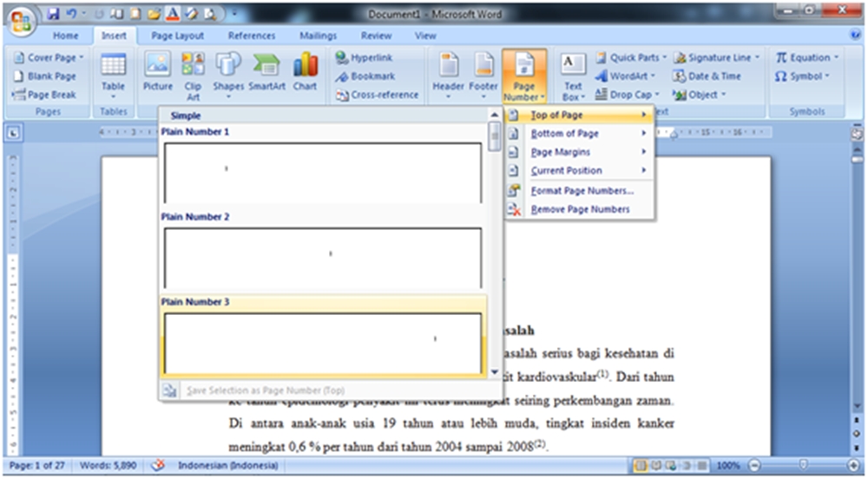Click the 100% zoom level button
The image size is (868, 479).
728,466
